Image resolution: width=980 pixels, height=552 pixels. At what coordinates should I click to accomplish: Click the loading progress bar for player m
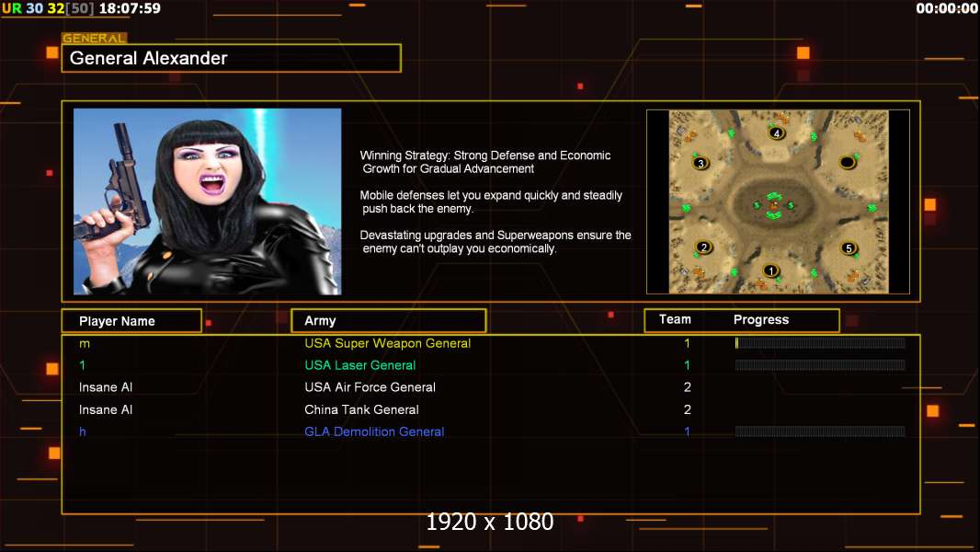[x=820, y=342]
